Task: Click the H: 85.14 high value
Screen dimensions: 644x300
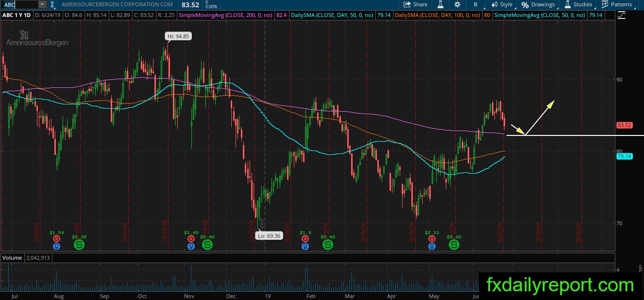Action: [x=97, y=16]
